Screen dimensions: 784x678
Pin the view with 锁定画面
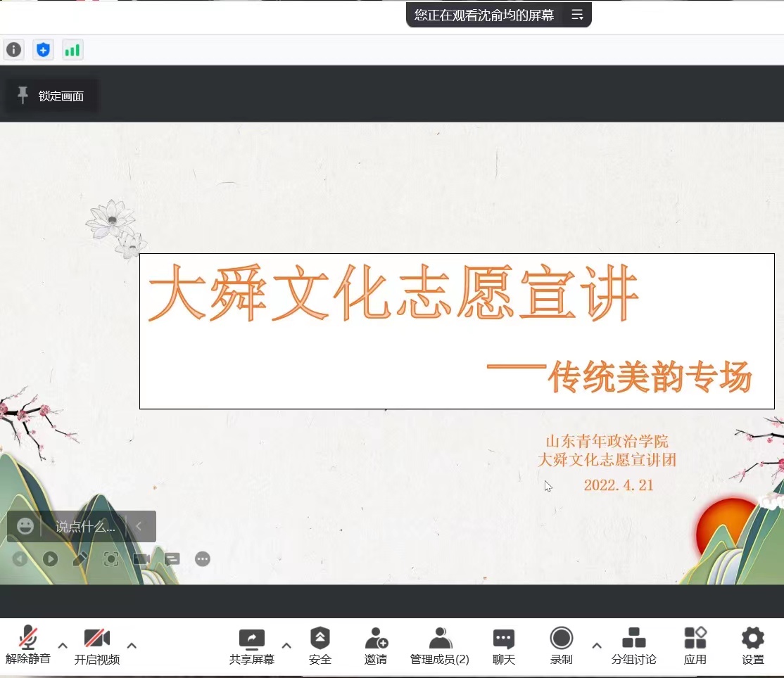point(51,96)
